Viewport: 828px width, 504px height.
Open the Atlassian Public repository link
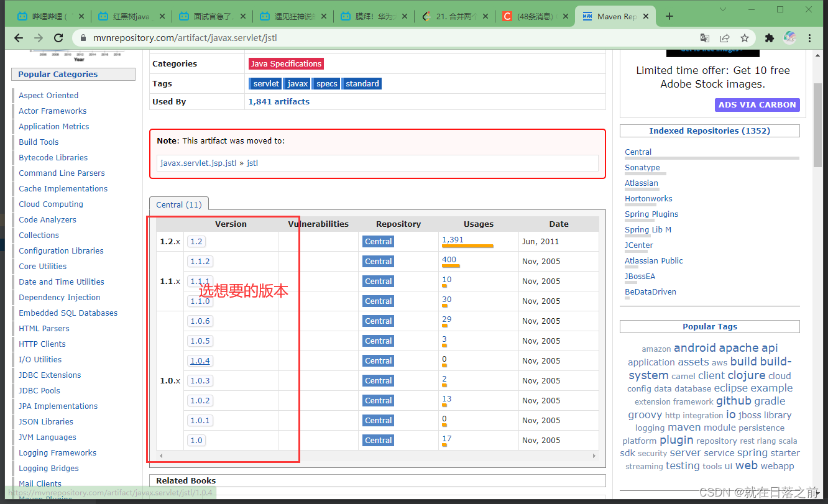coord(654,261)
